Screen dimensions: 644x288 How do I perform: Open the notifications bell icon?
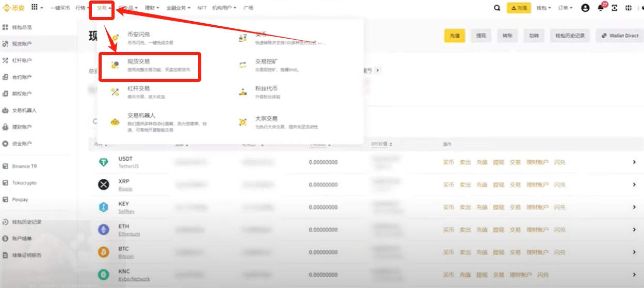pyautogui.click(x=600, y=8)
